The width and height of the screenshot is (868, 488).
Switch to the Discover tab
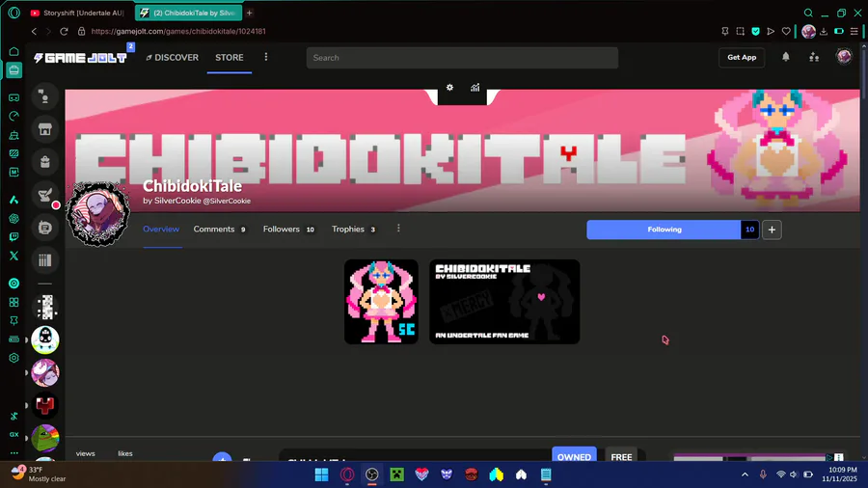click(172, 58)
